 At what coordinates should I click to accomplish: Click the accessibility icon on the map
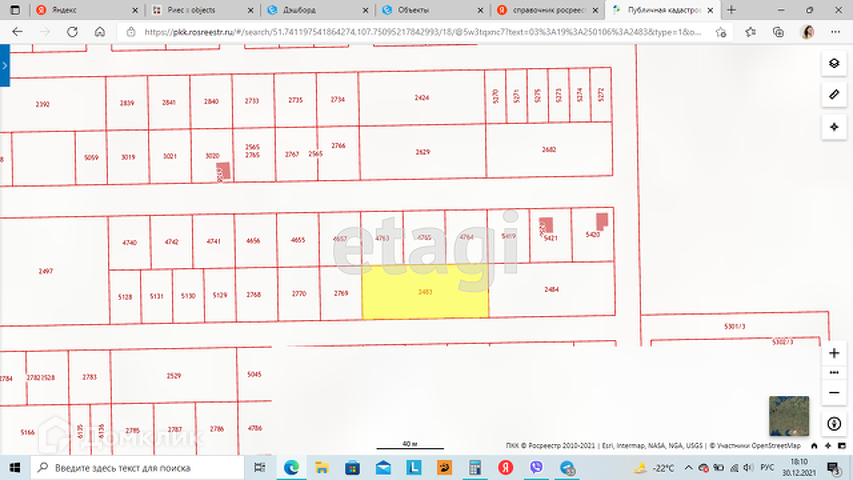834,423
